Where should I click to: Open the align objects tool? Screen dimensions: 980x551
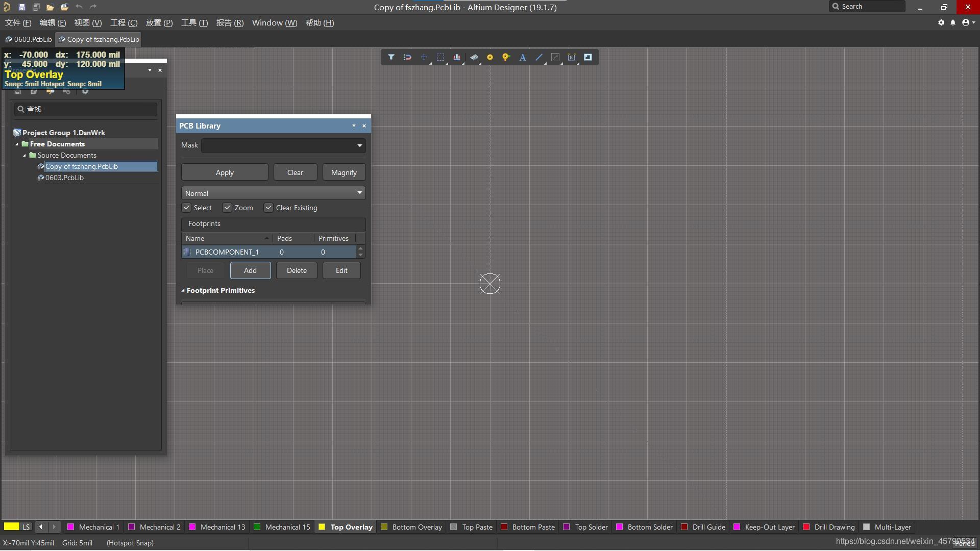pos(456,57)
